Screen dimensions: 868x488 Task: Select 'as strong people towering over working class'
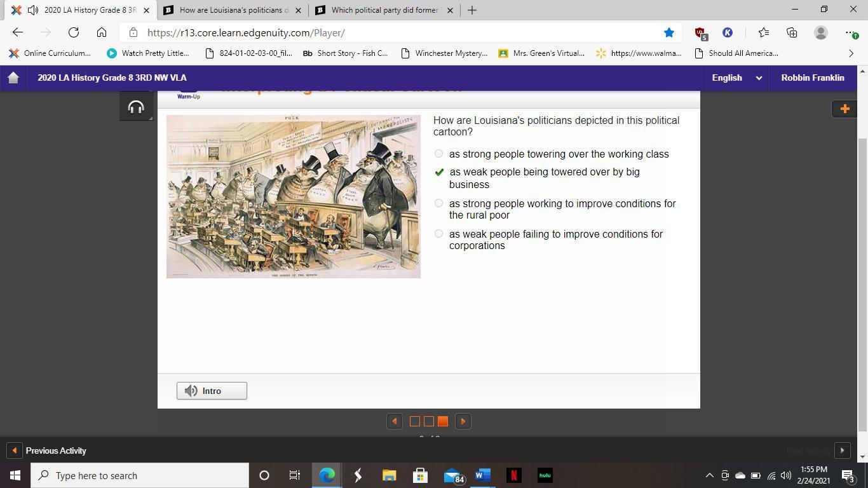(438, 154)
